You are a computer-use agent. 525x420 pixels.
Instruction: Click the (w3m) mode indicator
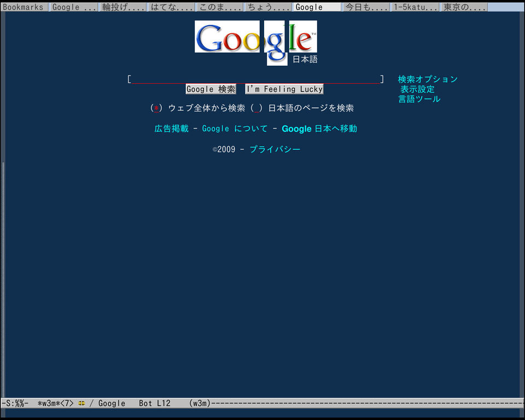[x=200, y=403]
